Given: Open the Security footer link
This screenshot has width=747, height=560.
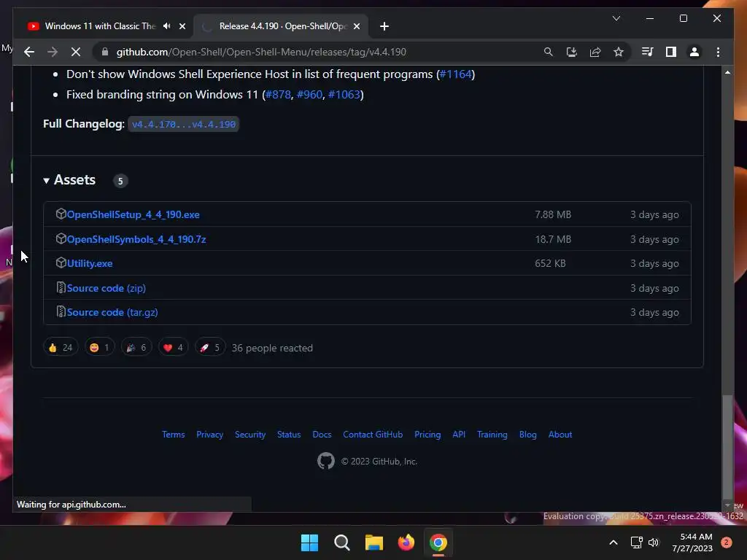Looking at the screenshot, I should (250, 435).
